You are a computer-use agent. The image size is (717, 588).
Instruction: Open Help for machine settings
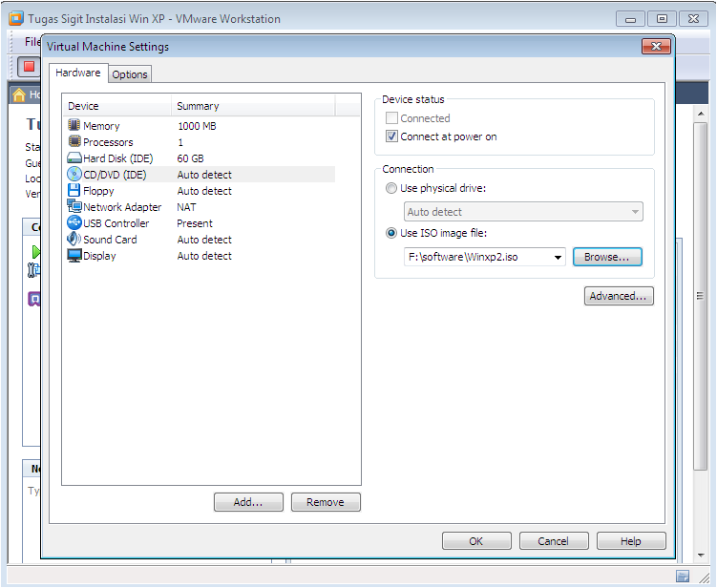(631, 541)
